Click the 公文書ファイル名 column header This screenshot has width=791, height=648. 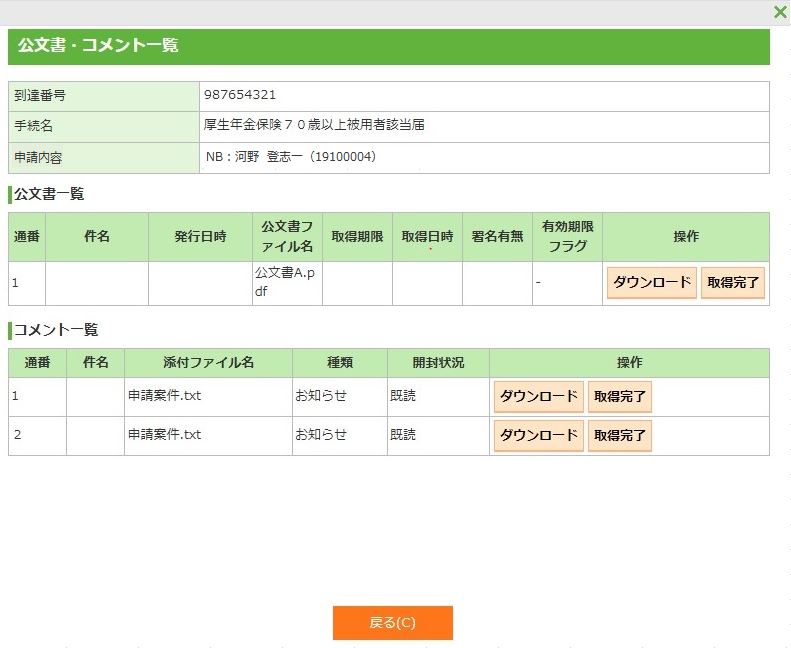tap(287, 237)
